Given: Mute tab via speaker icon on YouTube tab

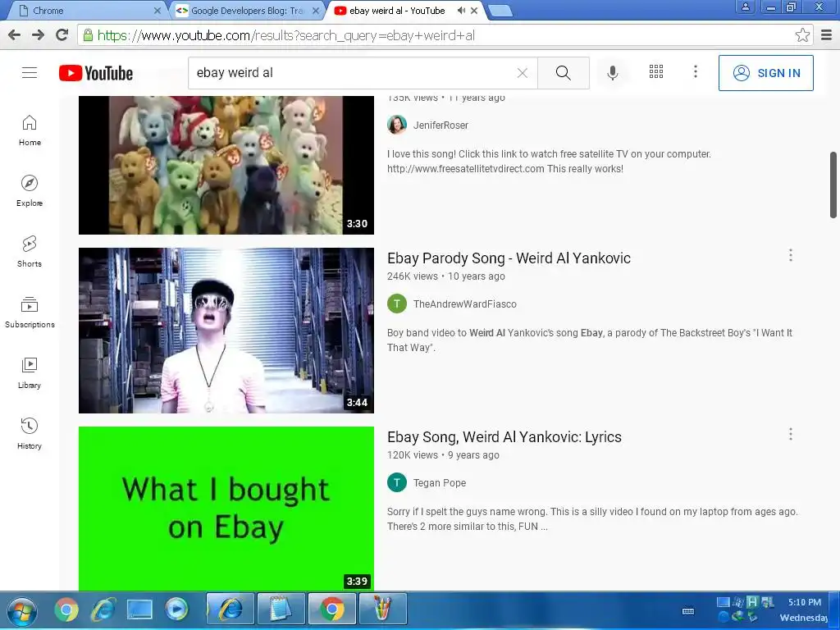Looking at the screenshot, I should pos(461,10).
